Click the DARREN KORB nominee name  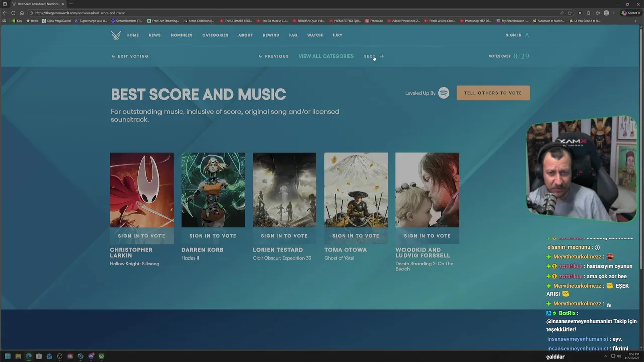click(x=202, y=250)
